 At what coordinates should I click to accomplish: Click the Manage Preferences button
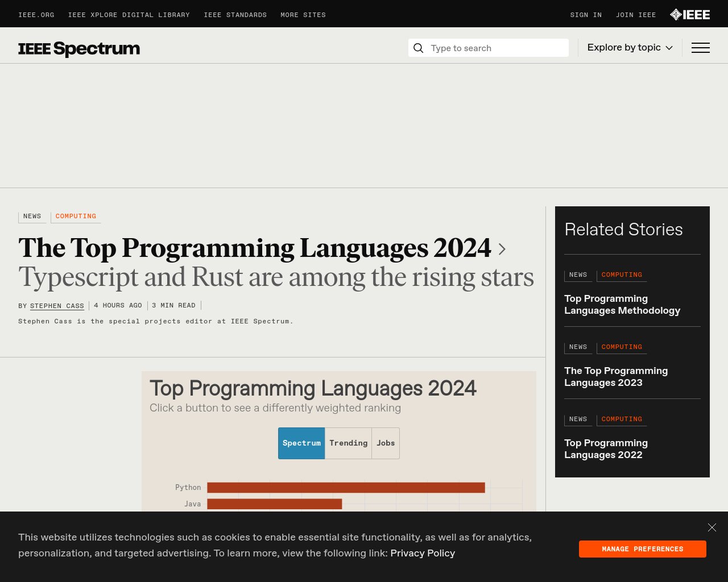(x=643, y=549)
